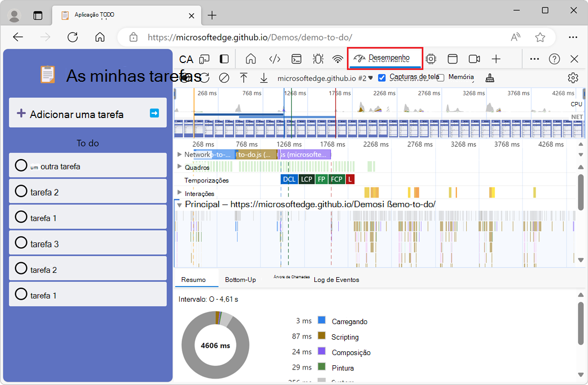
Task: Check off last 'tarefa 1' item
Action: click(21, 294)
